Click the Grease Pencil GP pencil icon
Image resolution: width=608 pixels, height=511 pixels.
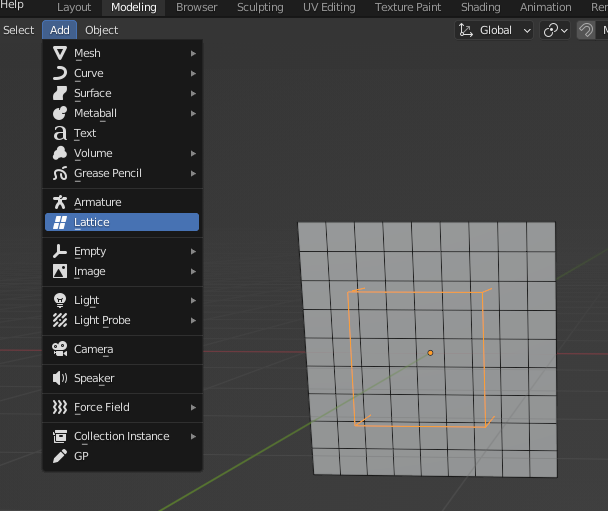coord(60,456)
